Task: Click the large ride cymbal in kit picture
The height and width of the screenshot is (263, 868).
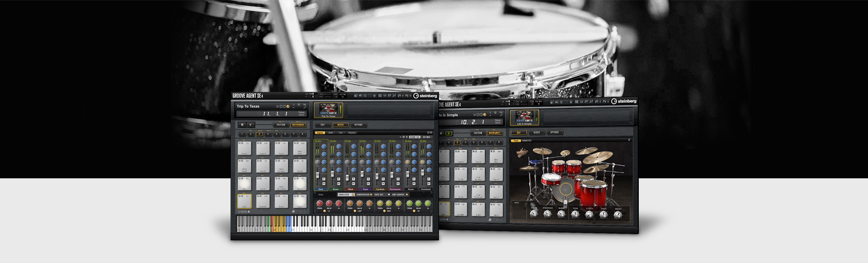Action: 598,158
